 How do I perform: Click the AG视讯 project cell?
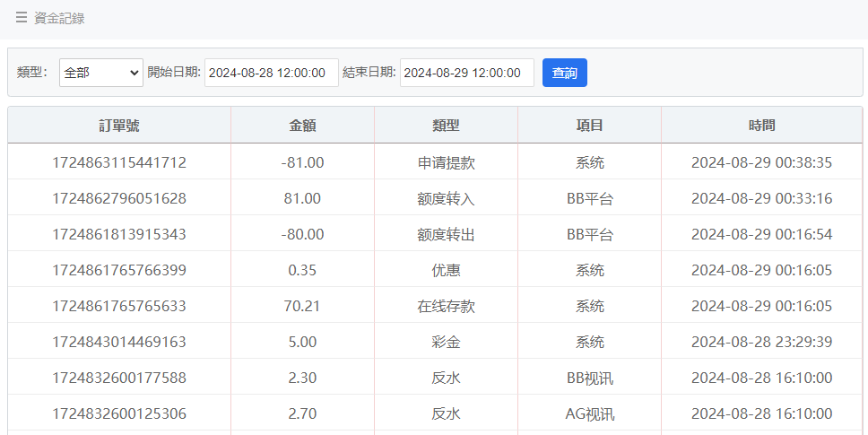(589, 413)
